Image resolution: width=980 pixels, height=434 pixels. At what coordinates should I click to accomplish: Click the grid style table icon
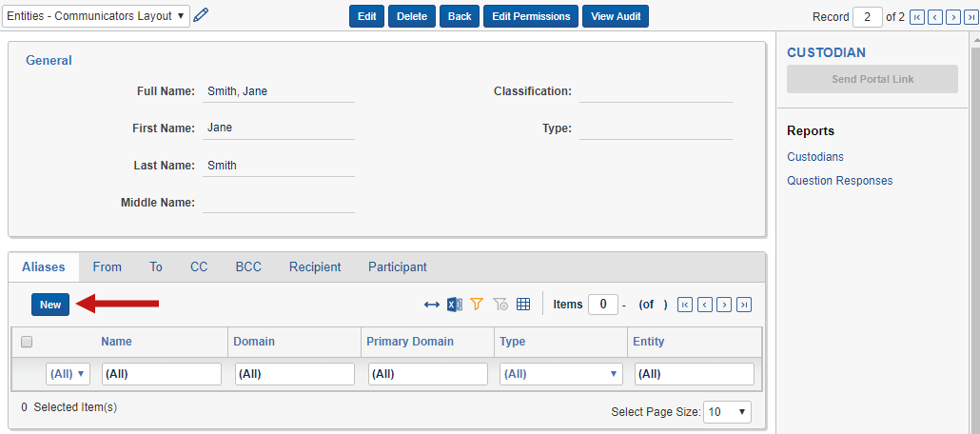[523, 305]
